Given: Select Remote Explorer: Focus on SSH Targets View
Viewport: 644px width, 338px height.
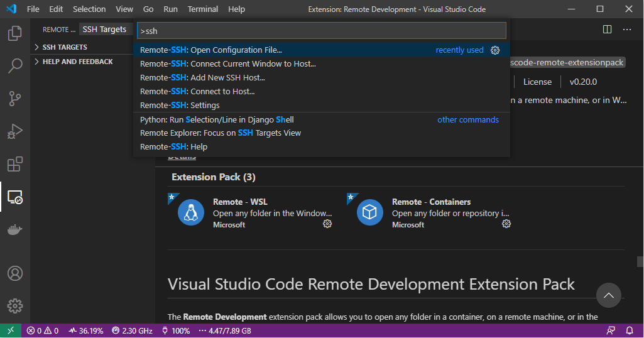Looking at the screenshot, I should [x=321, y=133].
